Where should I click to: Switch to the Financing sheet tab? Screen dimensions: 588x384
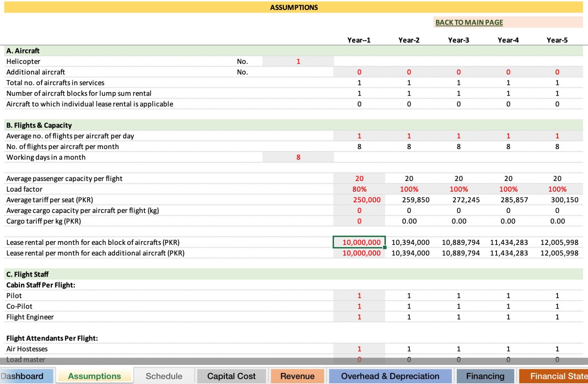click(x=485, y=376)
